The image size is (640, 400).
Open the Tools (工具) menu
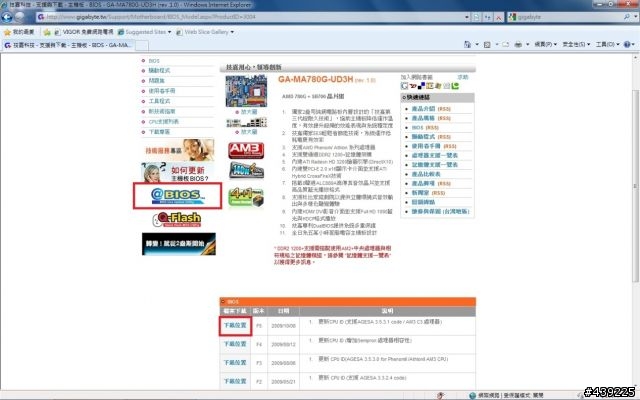(x=607, y=44)
